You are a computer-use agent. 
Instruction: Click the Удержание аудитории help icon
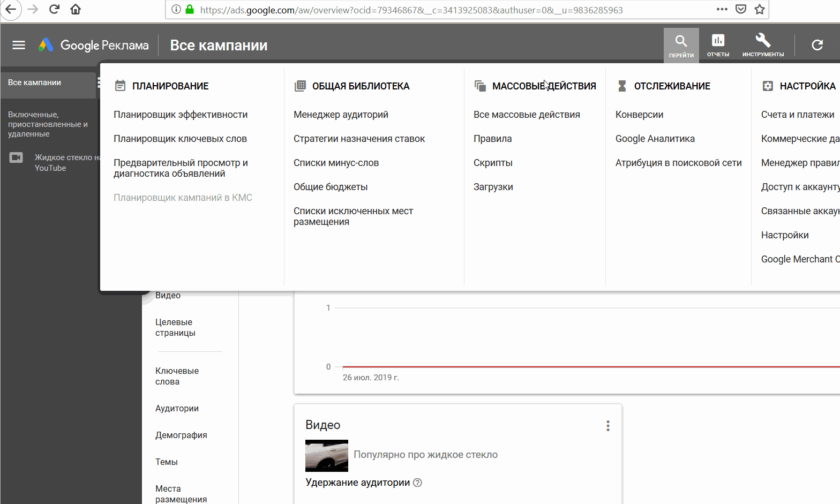(x=418, y=483)
